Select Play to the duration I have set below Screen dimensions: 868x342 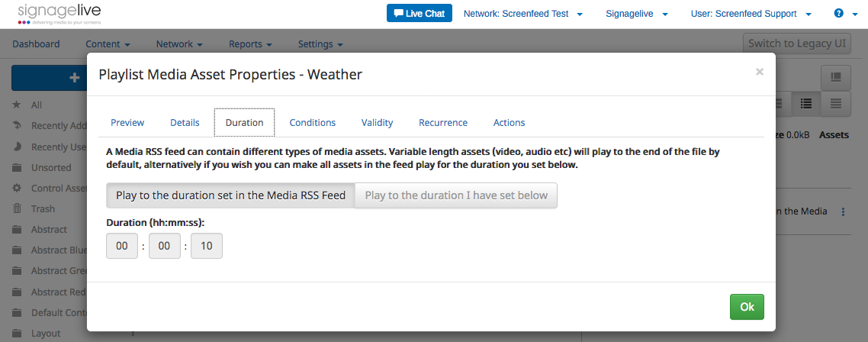[456, 195]
